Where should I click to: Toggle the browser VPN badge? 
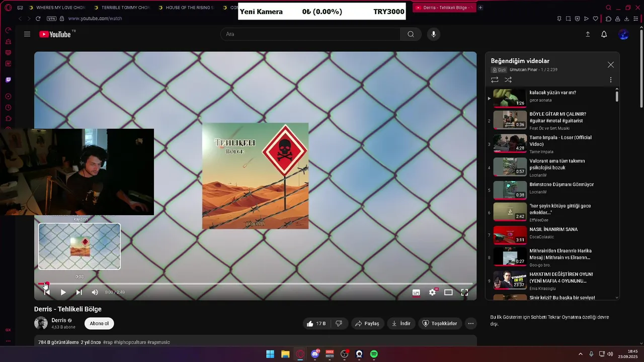(51, 19)
